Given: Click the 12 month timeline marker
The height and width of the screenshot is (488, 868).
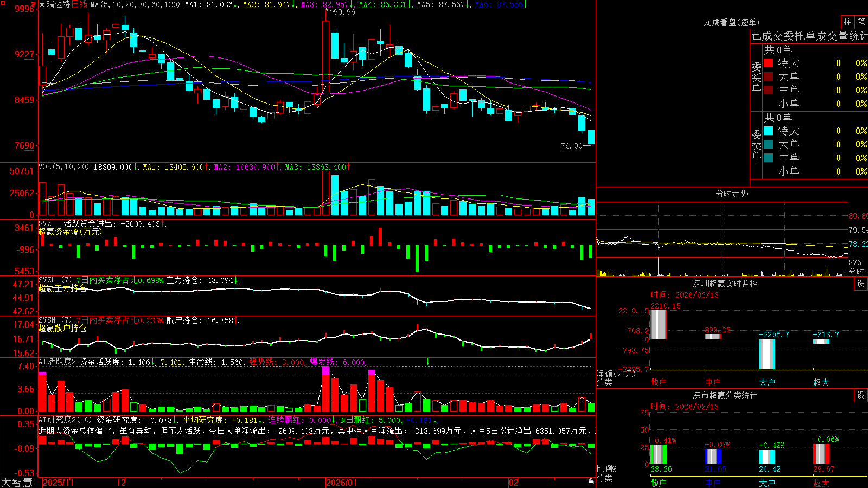Looking at the screenshot, I should coord(122,483).
